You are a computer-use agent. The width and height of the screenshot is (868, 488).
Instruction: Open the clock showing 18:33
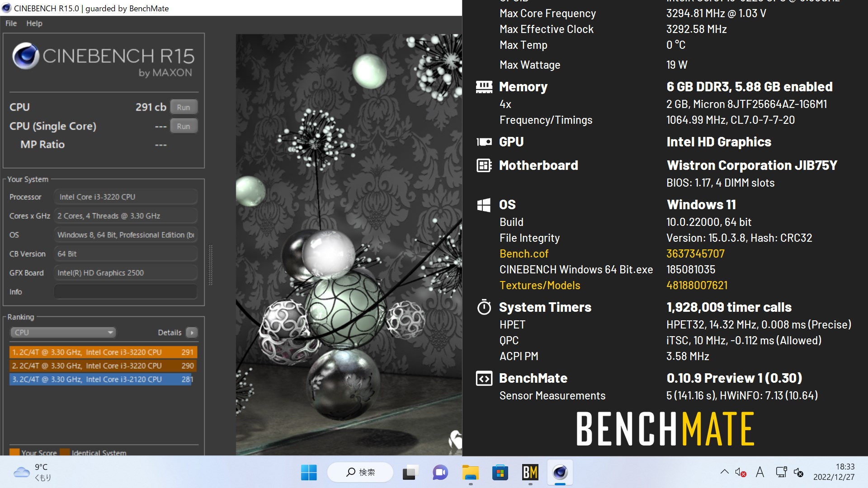tap(834, 472)
